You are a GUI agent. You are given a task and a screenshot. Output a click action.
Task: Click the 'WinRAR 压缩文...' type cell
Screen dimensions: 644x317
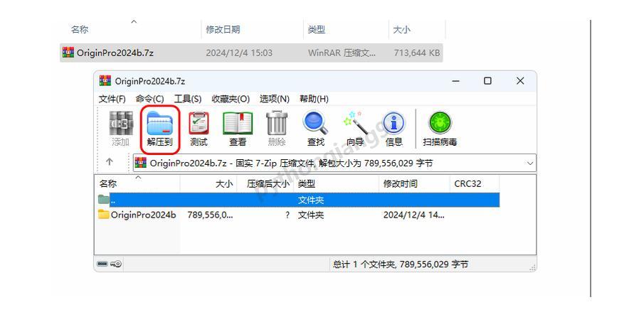click(342, 53)
